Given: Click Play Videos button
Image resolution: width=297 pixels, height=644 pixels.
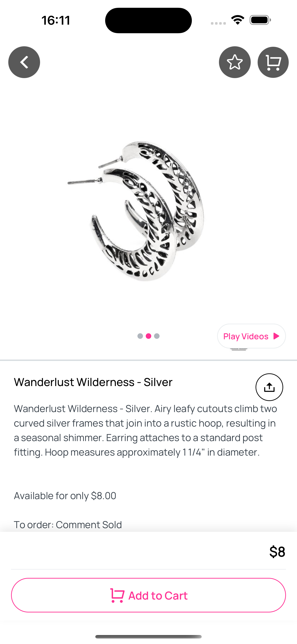Looking at the screenshot, I should pos(251,336).
